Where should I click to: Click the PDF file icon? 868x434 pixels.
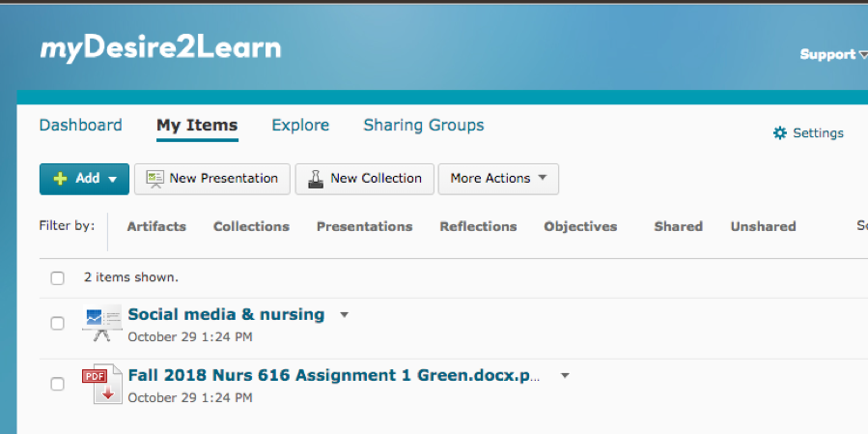click(x=101, y=384)
